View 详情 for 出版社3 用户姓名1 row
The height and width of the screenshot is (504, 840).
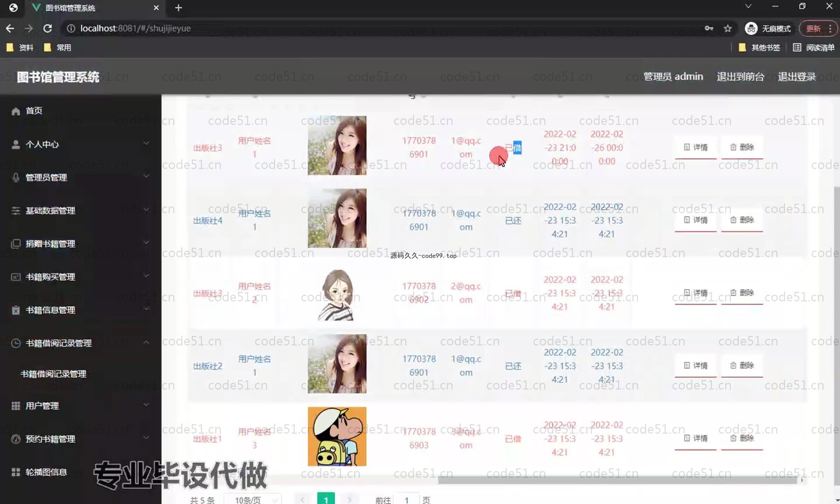[695, 147]
